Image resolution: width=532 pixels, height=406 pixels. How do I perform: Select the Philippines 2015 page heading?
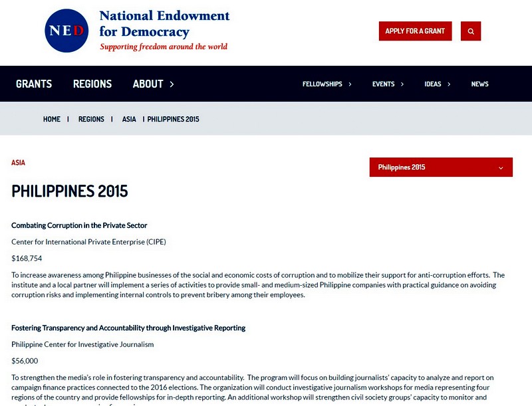[x=70, y=191]
